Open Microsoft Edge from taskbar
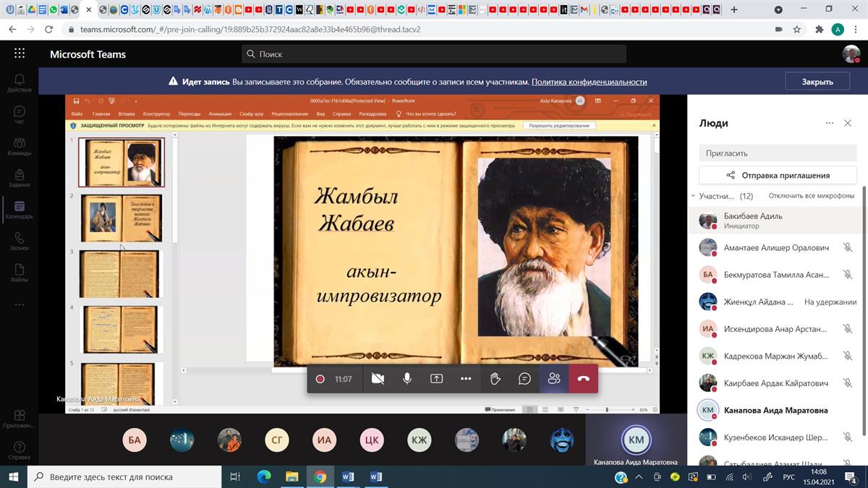Screen dimensions: 868x488 click(x=263, y=476)
